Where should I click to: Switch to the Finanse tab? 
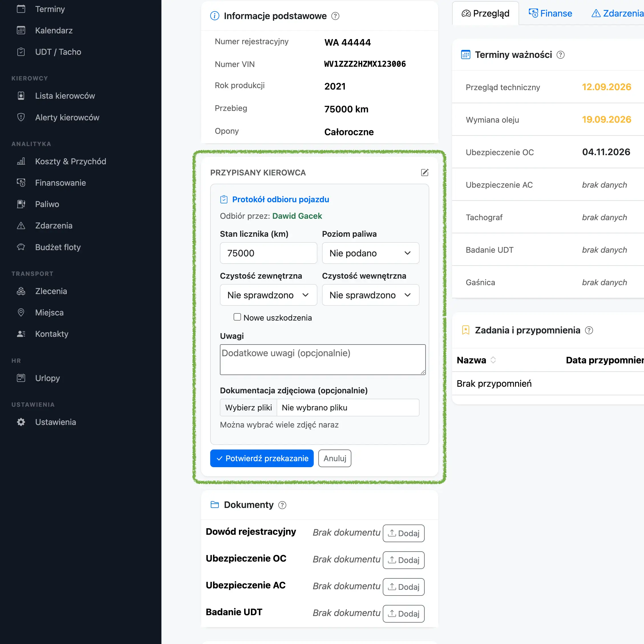pos(550,13)
